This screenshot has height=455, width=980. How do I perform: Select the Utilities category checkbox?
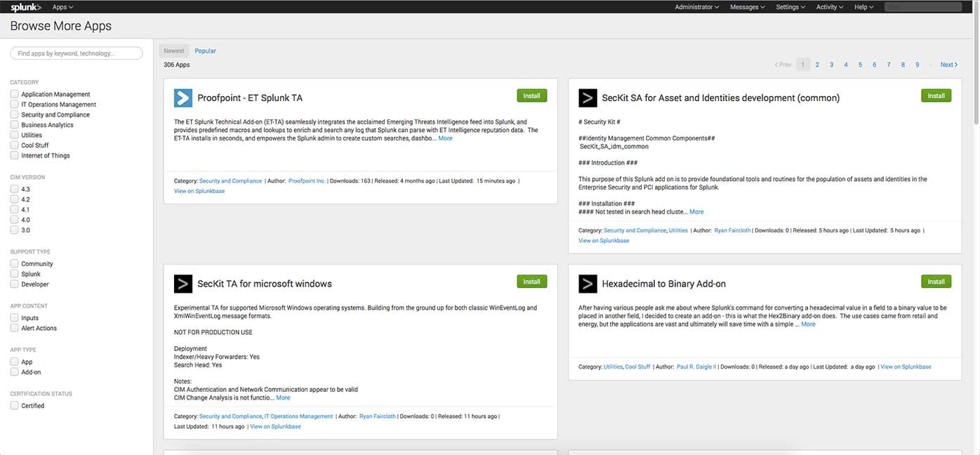(x=14, y=135)
